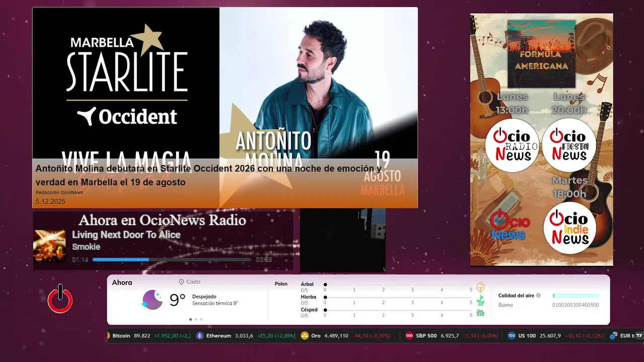Click the clear-night moon weather icon
The height and width of the screenshot is (362, 644).
152,300
